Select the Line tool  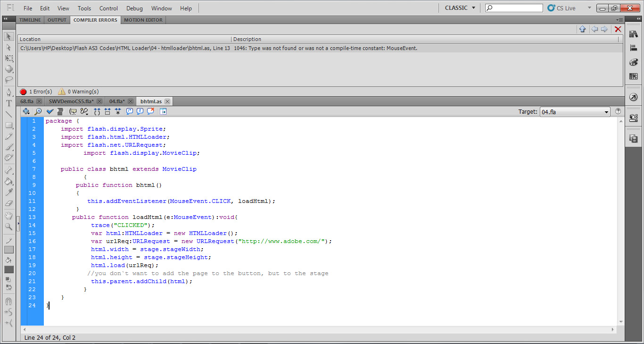tap(9, 114)
